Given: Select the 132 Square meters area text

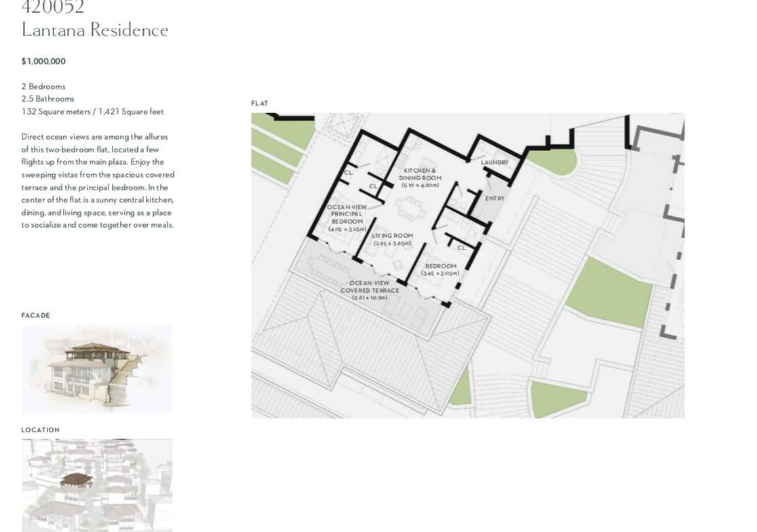Looking at the screenshot, I should (x=92, y=112).
